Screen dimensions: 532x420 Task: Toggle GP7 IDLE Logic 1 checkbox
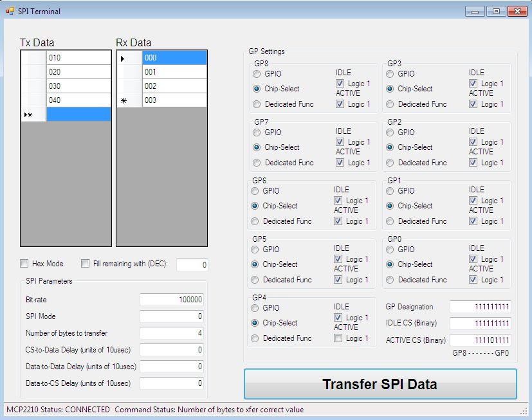click(x=340, y=142)
